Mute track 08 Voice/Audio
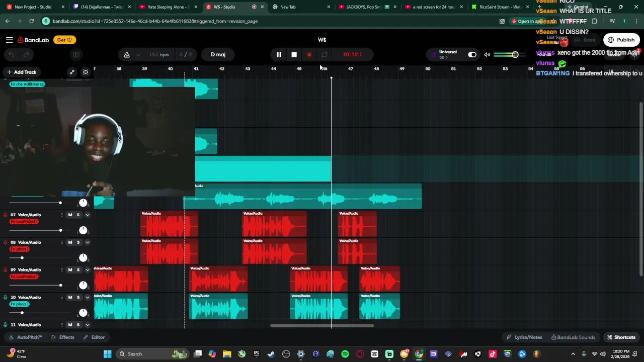644x362 pixels. point(70,242)
